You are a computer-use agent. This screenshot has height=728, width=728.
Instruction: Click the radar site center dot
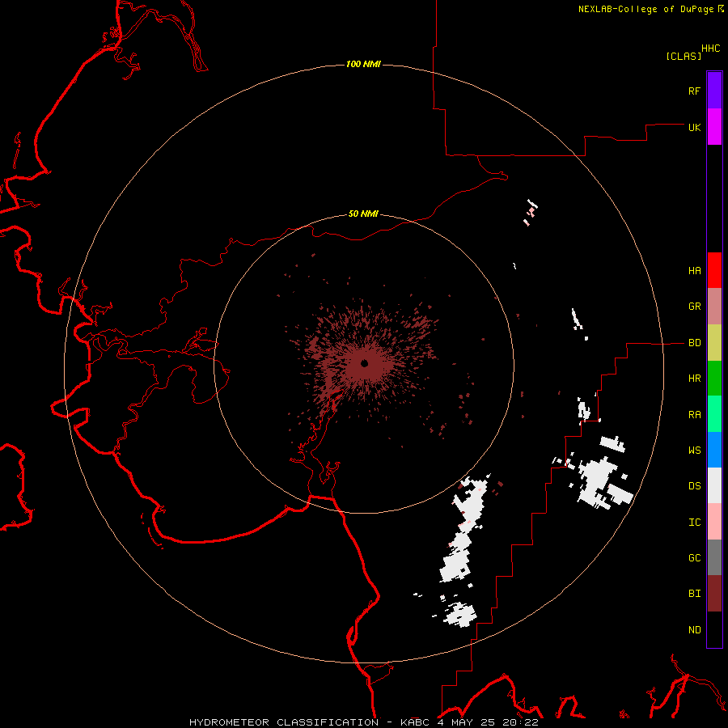tap(365, 363)
